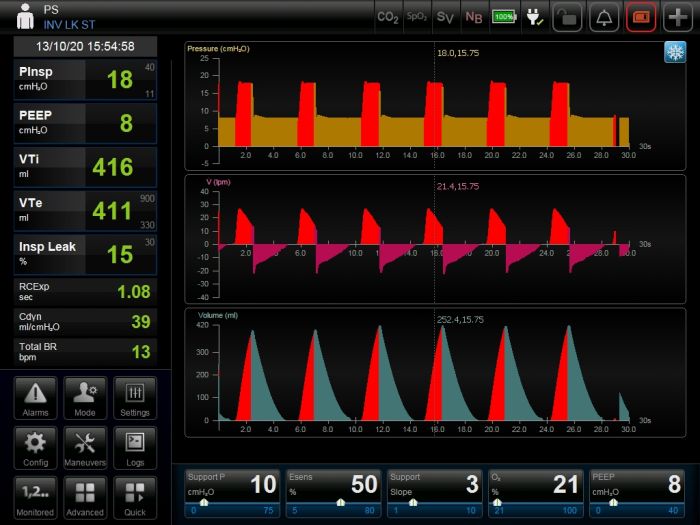Image resolution: width=700 pixels, height=525 pixels.
Task: Open the Config menu
Action: 35,448
